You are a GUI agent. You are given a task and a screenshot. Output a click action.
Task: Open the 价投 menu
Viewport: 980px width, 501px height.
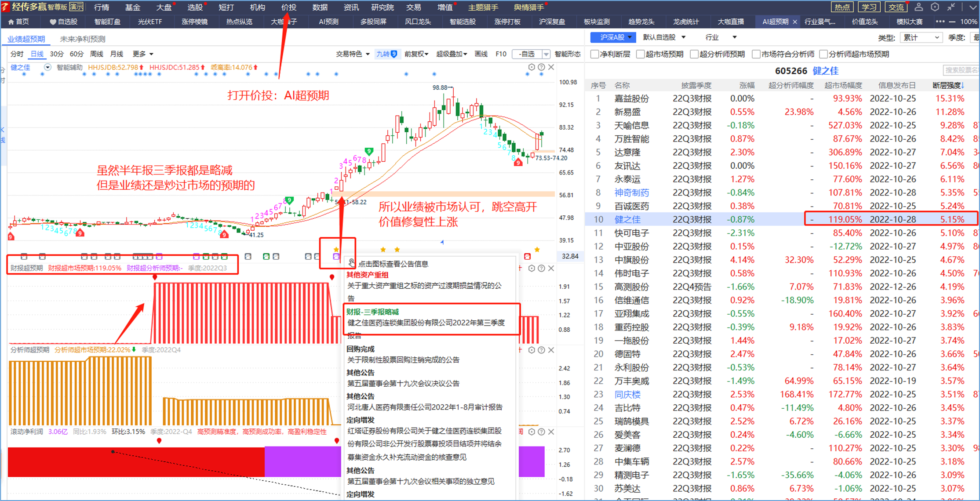click(x=288, y=7)
